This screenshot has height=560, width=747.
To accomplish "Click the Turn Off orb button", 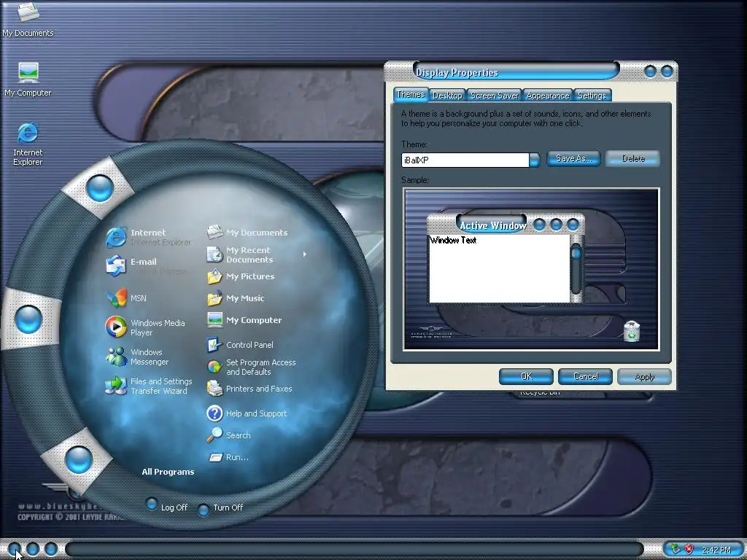I will (x=204, y=510).
